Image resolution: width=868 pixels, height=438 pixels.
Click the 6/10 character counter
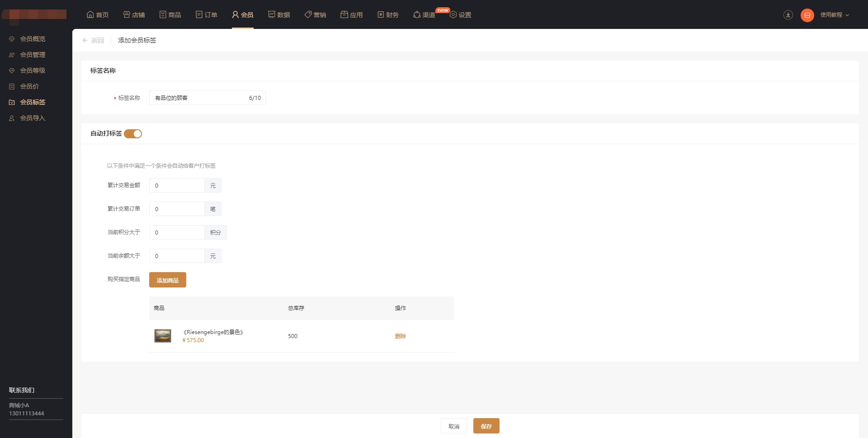point(255,98)
